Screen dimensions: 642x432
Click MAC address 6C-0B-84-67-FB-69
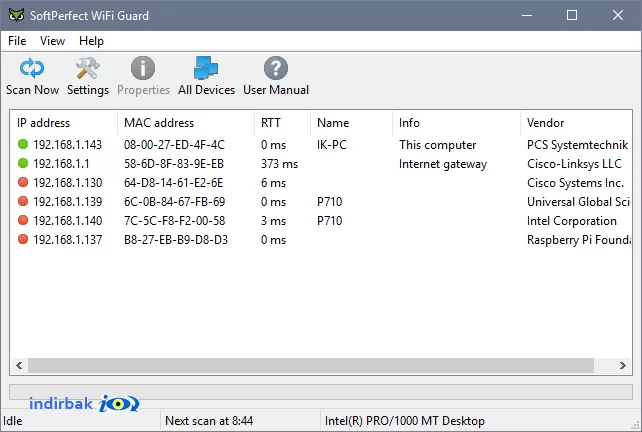pyautogui.click(x=174, y=202)
